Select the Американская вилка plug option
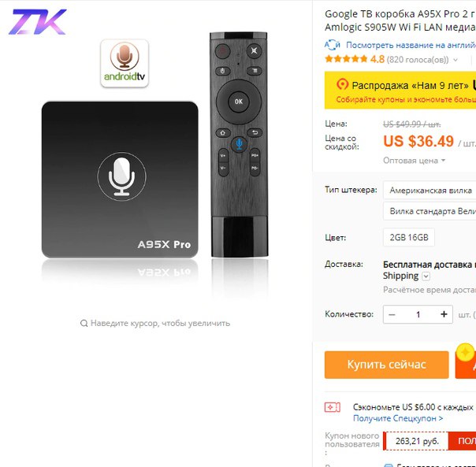 [x=430, y=191]
